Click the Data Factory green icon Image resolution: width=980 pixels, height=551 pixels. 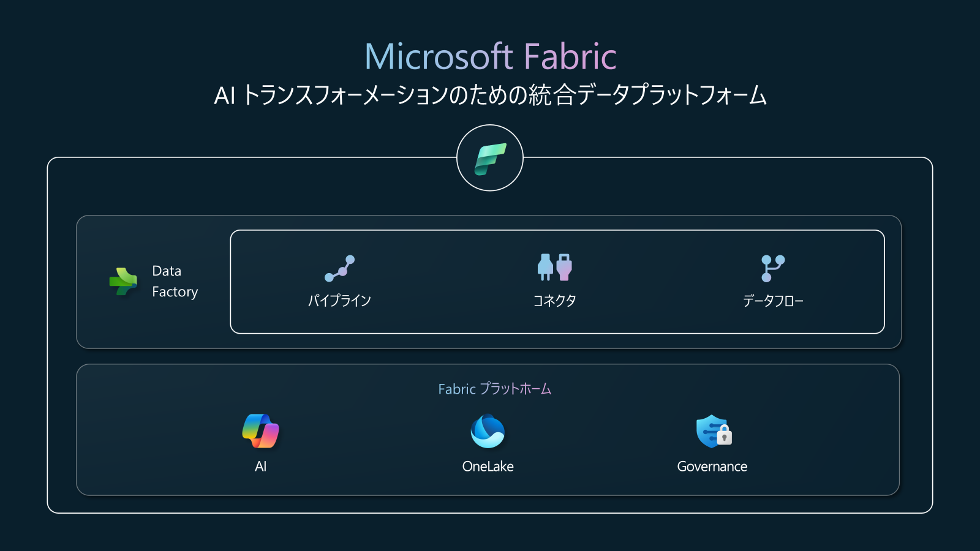click(123, 282)
